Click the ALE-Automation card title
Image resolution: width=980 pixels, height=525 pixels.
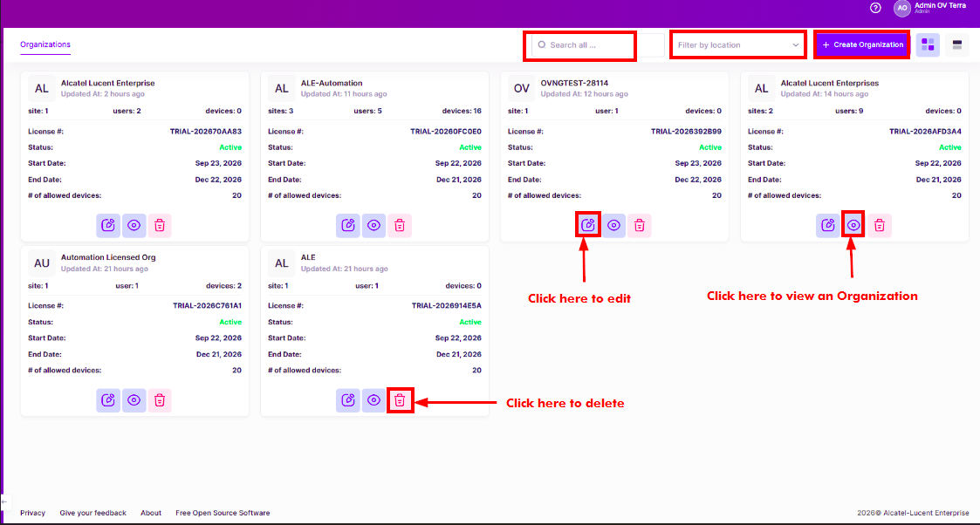click(x=332, y=83)
